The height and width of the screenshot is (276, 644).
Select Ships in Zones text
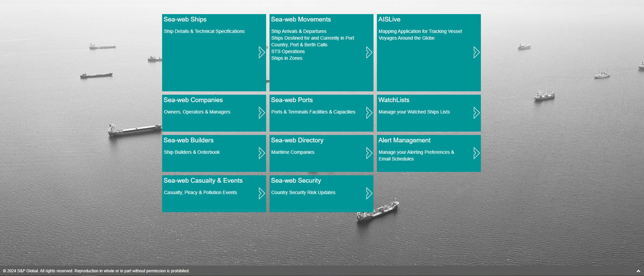(x=287, y=58)
